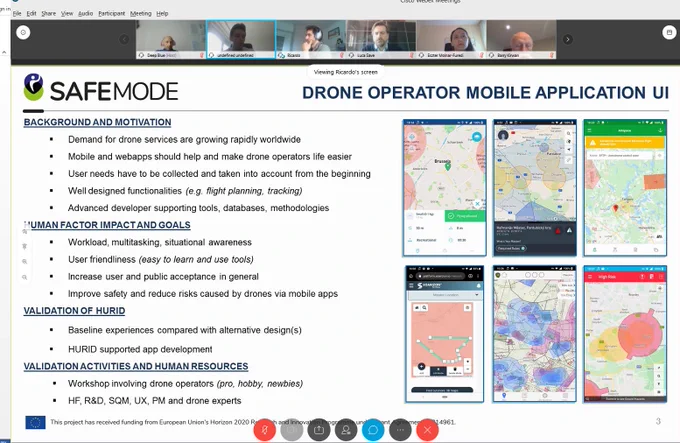Collapse the left panel with the caret arrow
This screenshot has height=443, width=680.
click(4, 52)
